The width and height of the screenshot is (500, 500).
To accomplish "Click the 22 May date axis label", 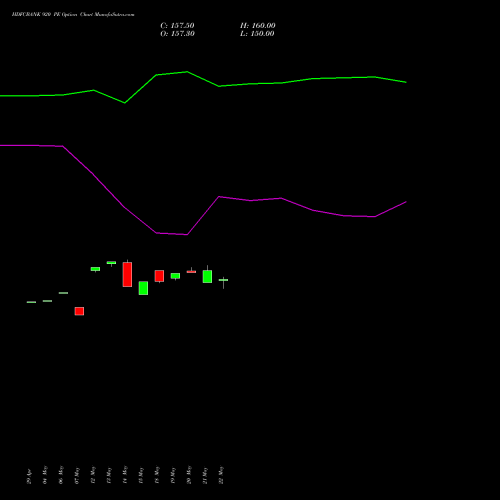I will [x=221, y=475].
